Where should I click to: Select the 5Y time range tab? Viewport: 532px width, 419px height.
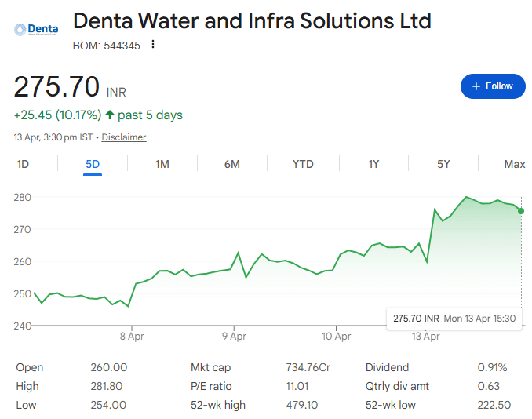click(443, 164)
